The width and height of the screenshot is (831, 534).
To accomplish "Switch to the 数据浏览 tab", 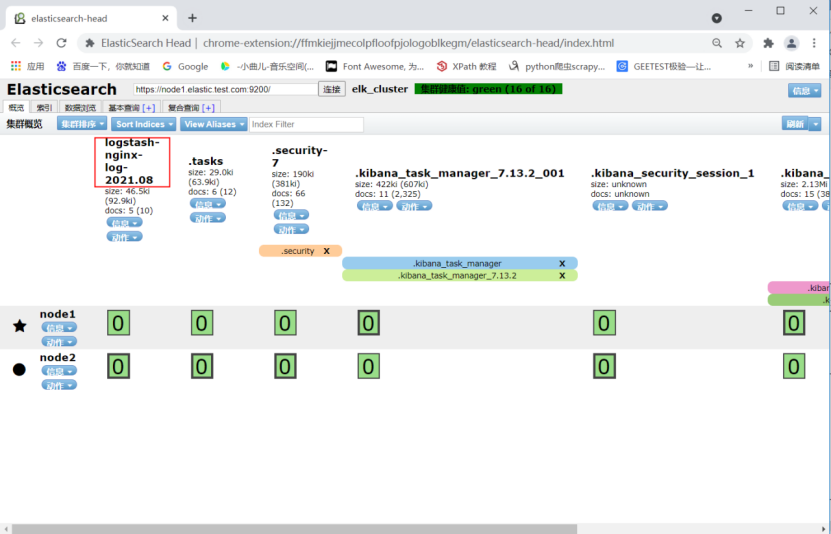I will [80, 108].
